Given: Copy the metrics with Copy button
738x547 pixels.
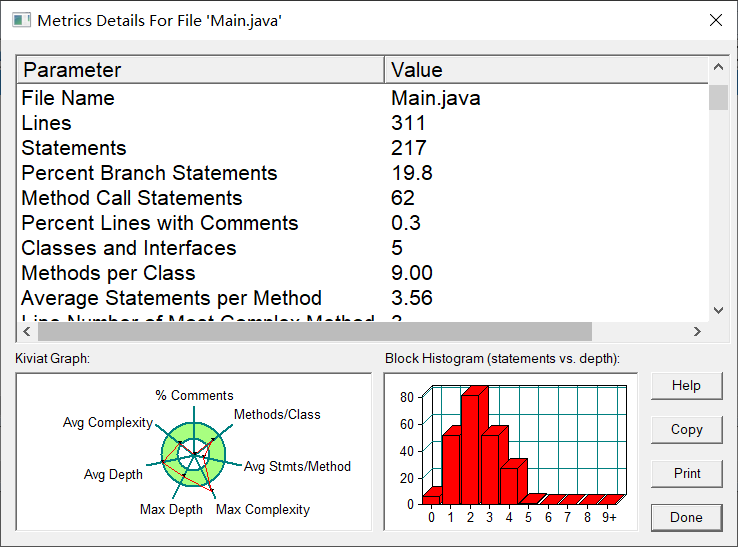Looking at the screenshot, I should pos(686,429).
